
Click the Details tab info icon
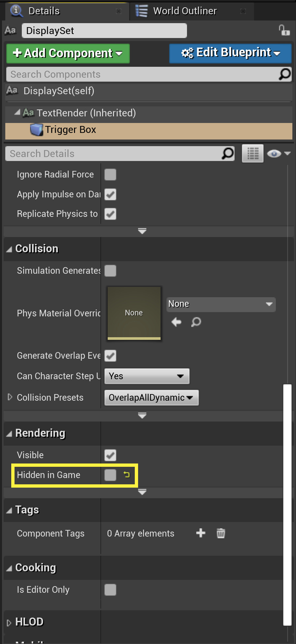tap(17, 11)
